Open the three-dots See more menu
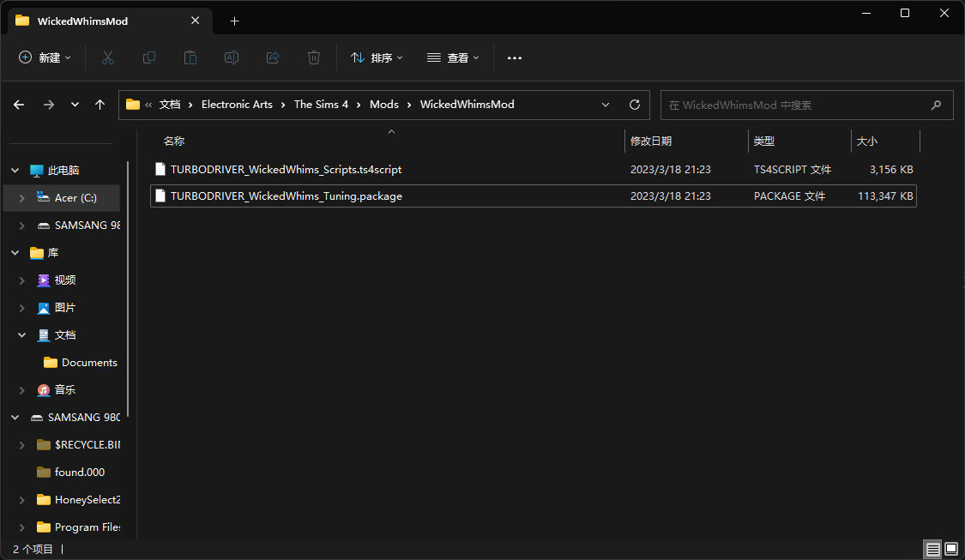The image size is (965, 560). coord(515,57)
